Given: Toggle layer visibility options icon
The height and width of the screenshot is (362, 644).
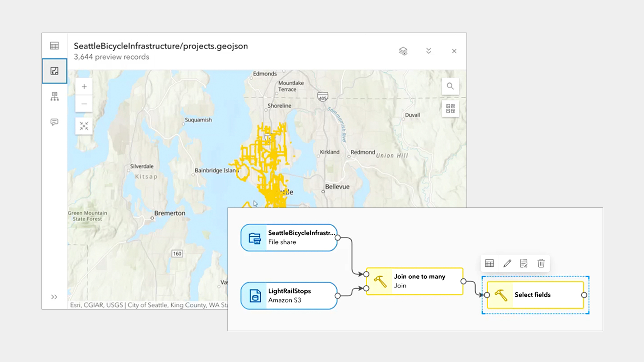Looking at the screenshot, I should pos(403,51).
